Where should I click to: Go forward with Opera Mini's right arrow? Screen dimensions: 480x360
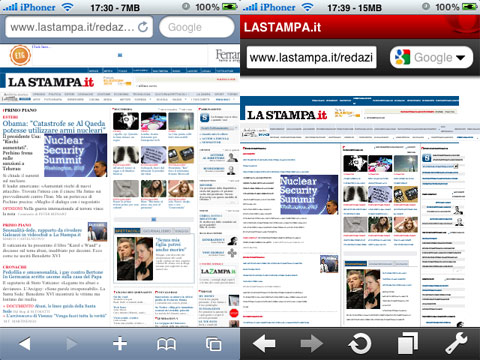pos(312,343)
